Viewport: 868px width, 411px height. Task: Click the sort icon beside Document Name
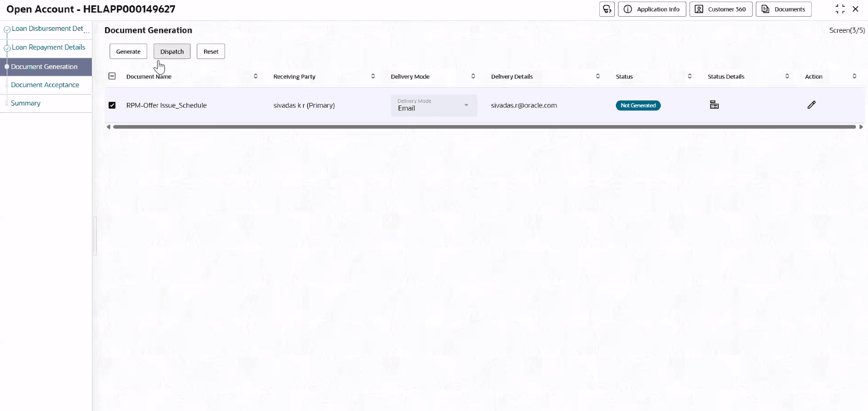[256, 76]
